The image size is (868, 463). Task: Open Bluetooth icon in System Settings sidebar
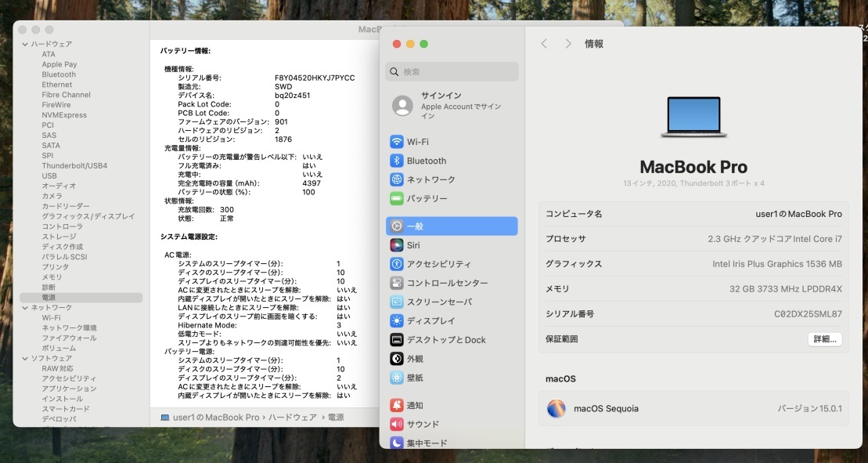coord(396,161)
